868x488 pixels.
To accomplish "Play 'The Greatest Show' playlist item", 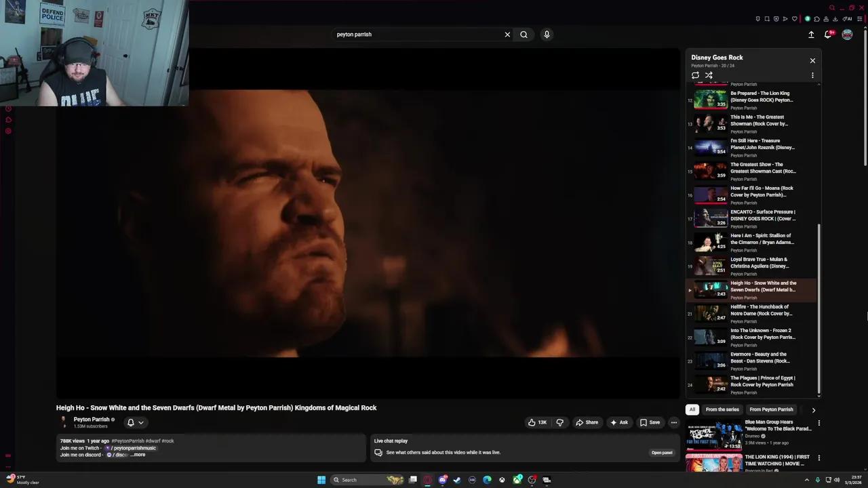I will pyautogui.click(x=753, y=171).
